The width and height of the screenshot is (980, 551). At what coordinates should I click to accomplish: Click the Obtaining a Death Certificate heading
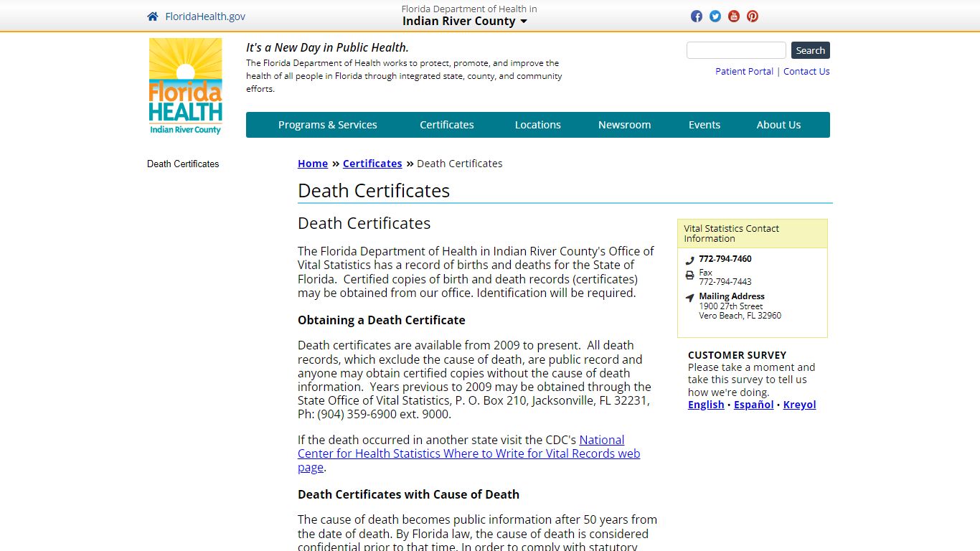click(x=382, y=320)
